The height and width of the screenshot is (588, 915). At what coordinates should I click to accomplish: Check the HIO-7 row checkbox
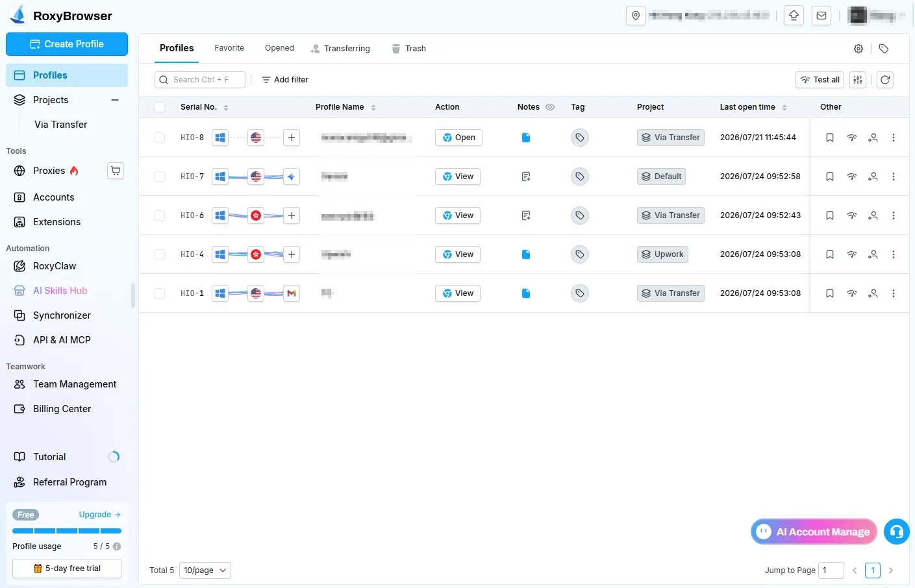pyautogui.click(x=160, y=177)
